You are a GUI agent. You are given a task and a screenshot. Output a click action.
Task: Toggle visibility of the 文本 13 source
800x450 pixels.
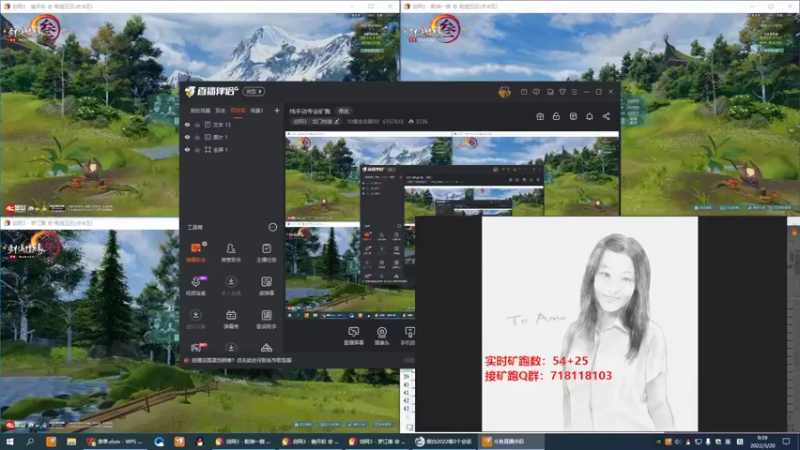pyautogui.click(x=187, y=124)
